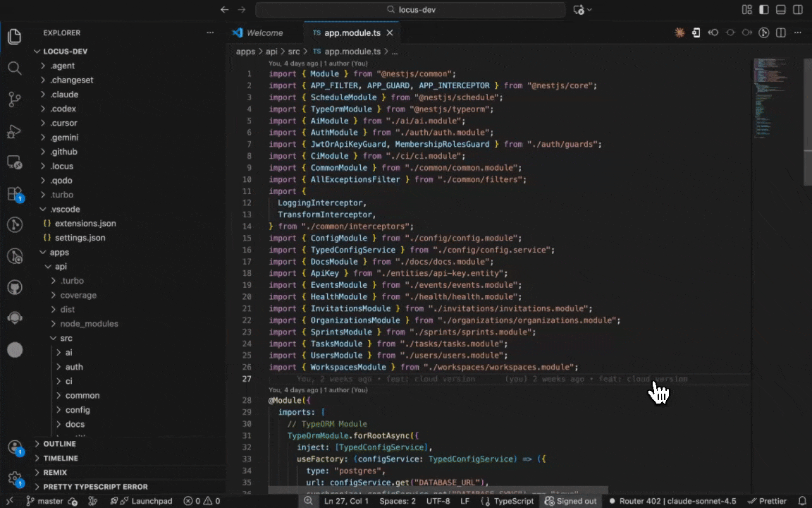Expand the OUTLINE section at bottom
This screenshot has width=812, height=508.
pyautogui.click(x=59, y=444)
